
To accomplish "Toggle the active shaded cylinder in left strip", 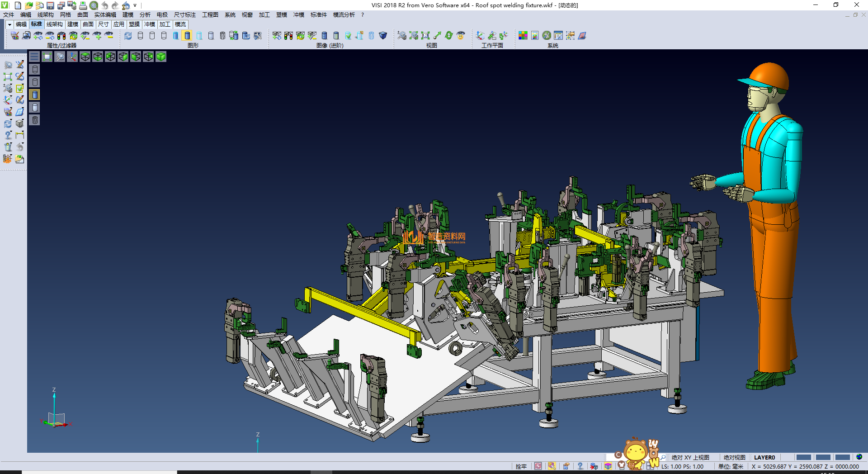I will coord(35,95).
